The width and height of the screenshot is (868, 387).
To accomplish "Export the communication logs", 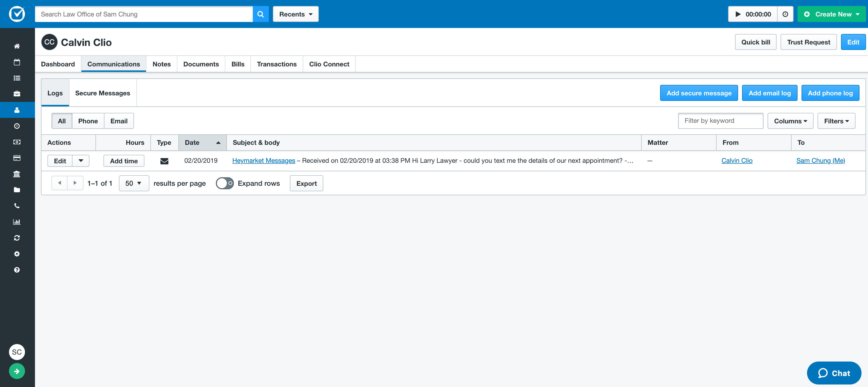I will coord(306,183).
